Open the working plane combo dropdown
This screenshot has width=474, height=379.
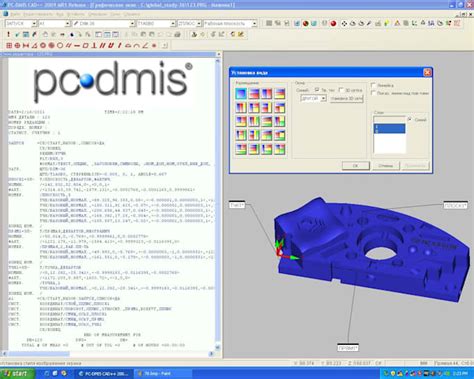[x=254, y=24]
